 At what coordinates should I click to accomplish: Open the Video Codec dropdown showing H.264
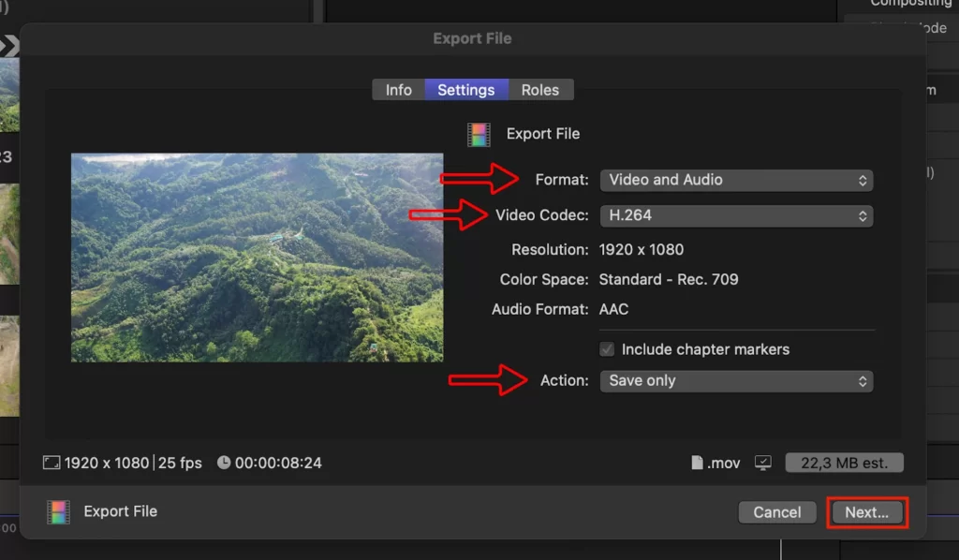click(x=736, y=215)
